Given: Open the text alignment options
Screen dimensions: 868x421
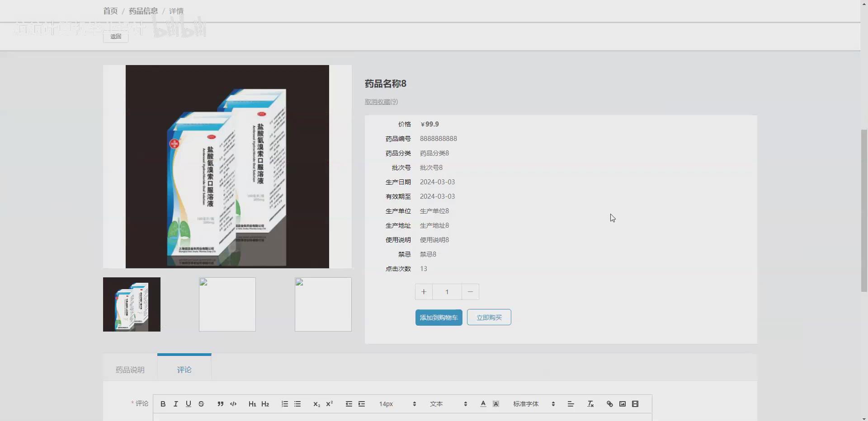Looking at the screenshot, I should point(571,404).
